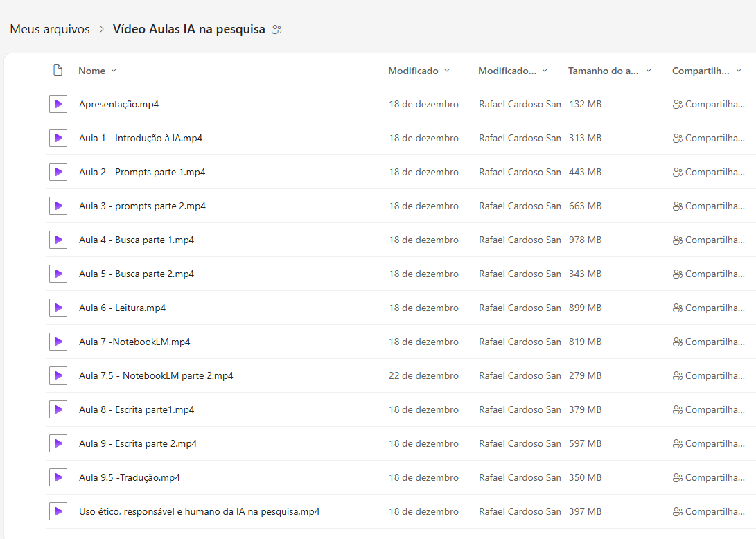The width and height of the screenshot is (756, 539).
Task: Open Aula 7 -NotebookLM.mp4
Action: [134, 342]
